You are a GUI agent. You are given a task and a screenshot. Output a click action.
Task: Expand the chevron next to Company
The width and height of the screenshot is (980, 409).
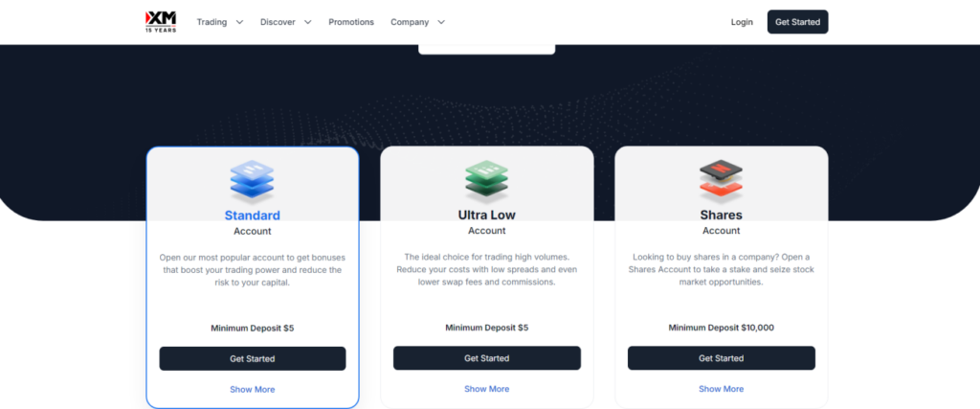[441, 22]
